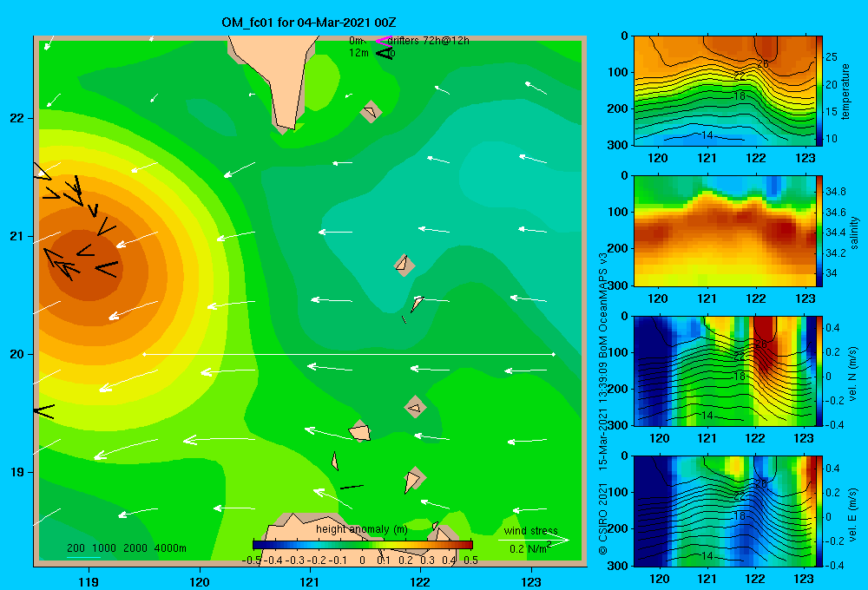Screen dimensions: 868x590
Task: Click the '0.2 N/m2' wind stress value
Action: click(x=530, y=548)
